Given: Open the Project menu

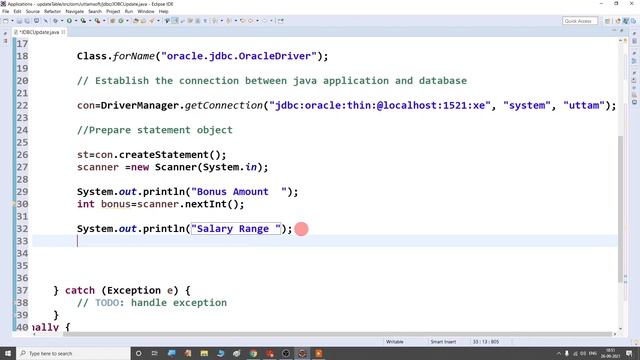Looking at the screenshot, I should pyautogui.click(x=113, y=11).
